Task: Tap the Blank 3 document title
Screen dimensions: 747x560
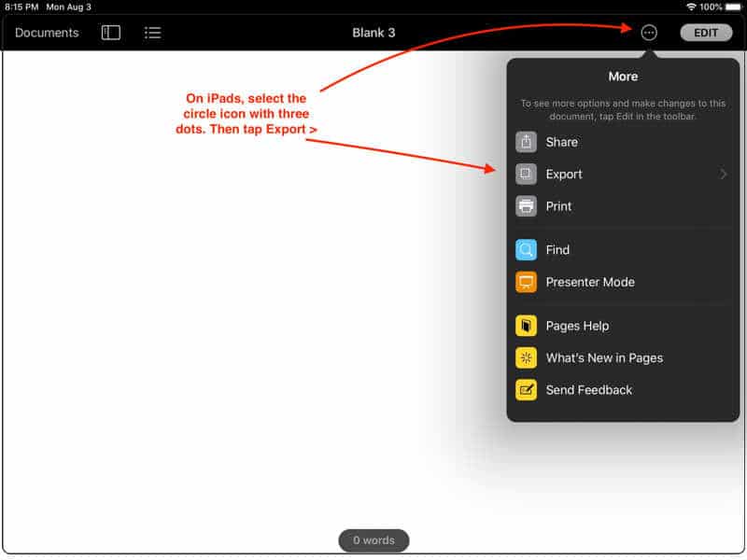Action: (373, 33)
